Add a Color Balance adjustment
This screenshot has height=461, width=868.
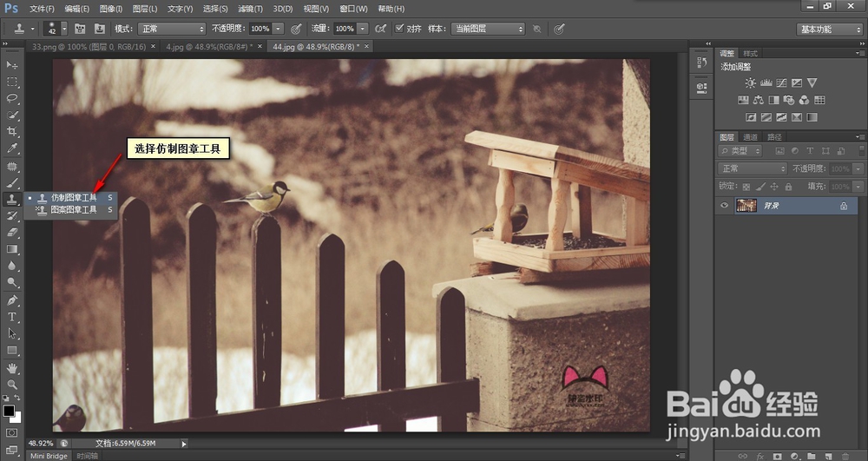click(759, 100)
